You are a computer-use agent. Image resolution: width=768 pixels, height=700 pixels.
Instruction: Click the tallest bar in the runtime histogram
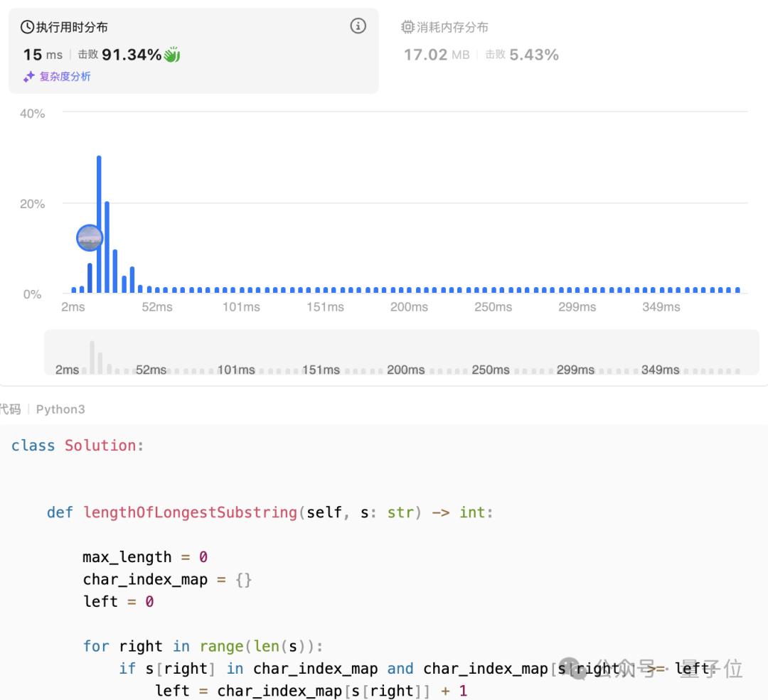pyautogui.click(x=99, y=224)
